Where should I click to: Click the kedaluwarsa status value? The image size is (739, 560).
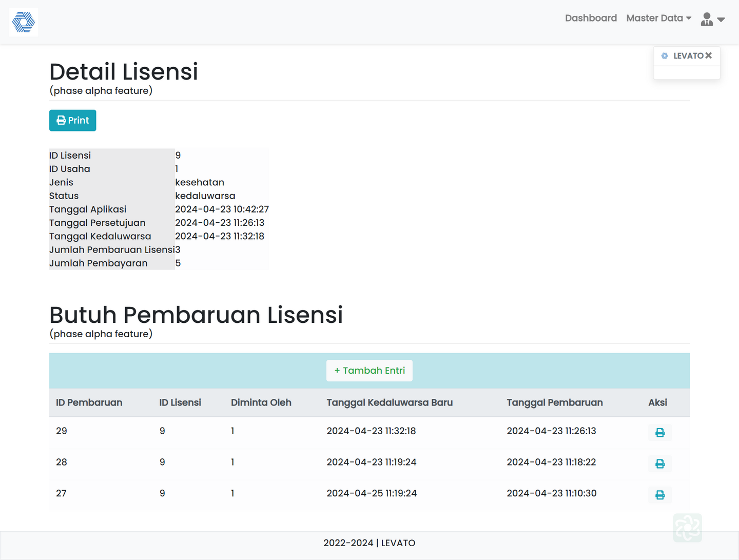coord(205,196)
